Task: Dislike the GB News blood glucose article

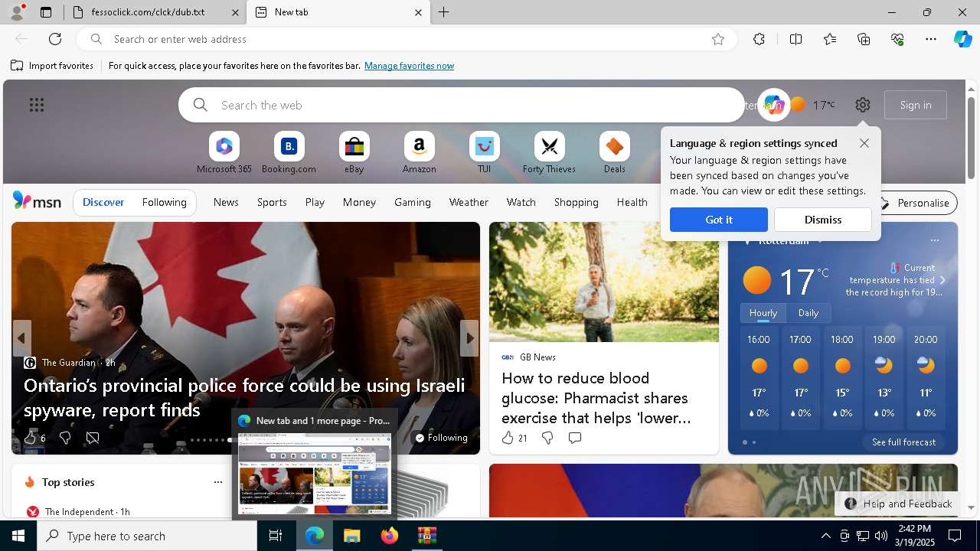Action: (547, 438)
